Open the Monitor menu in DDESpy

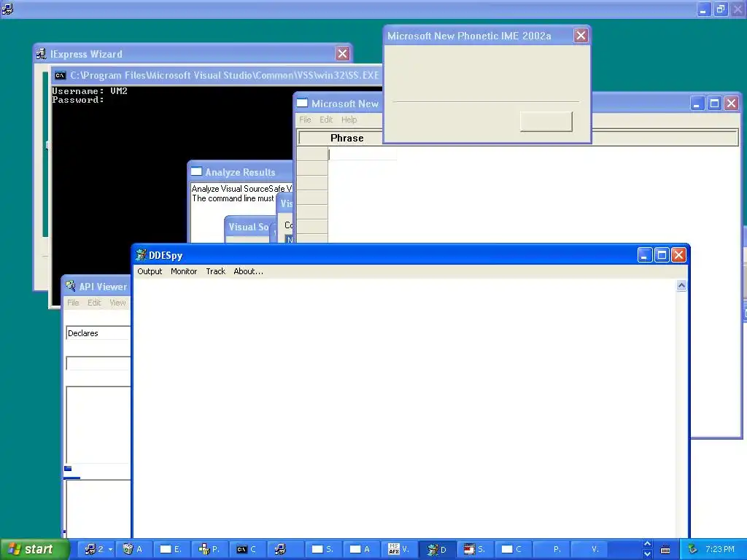click(x=184, y=271)
